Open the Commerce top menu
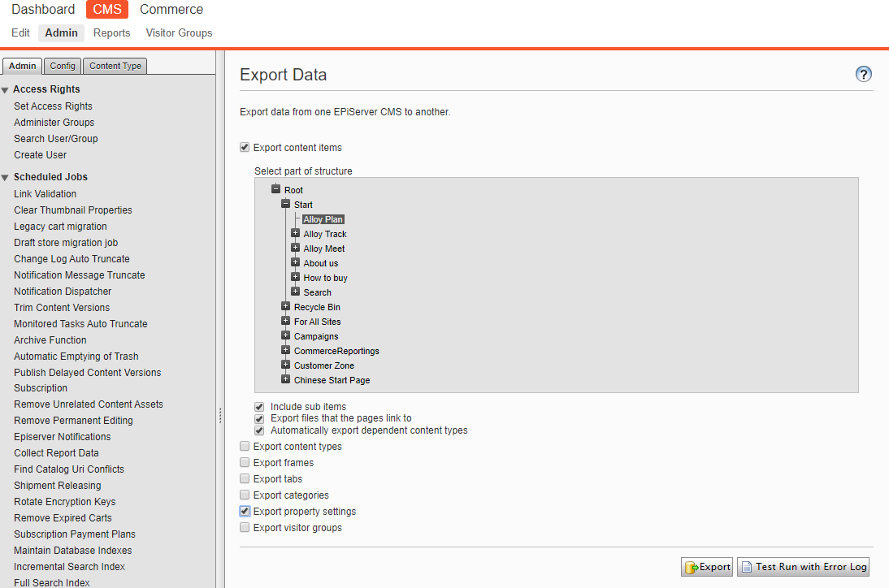The image size is (889, 588). pyautogui.click(x=171, y=10)
